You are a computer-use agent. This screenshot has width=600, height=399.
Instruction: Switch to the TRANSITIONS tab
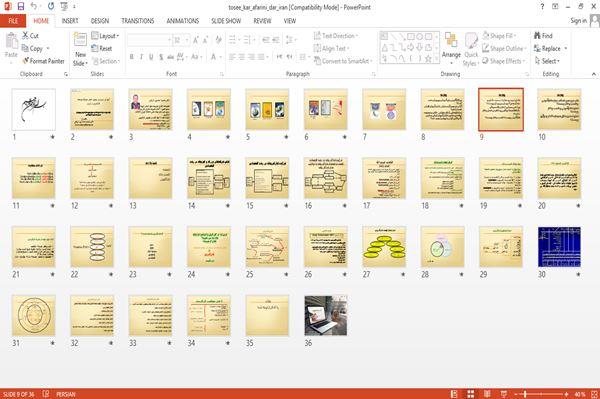click(x=138, y=21)
